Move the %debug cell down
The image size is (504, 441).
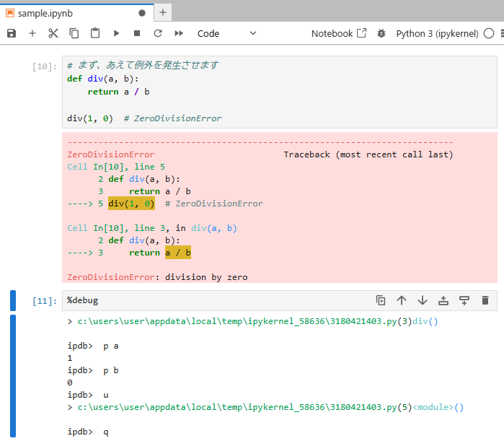click(x=423, y=300)
